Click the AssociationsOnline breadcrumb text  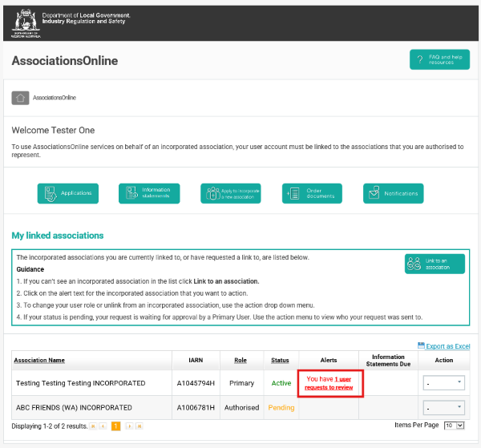(x=55, y=98)
